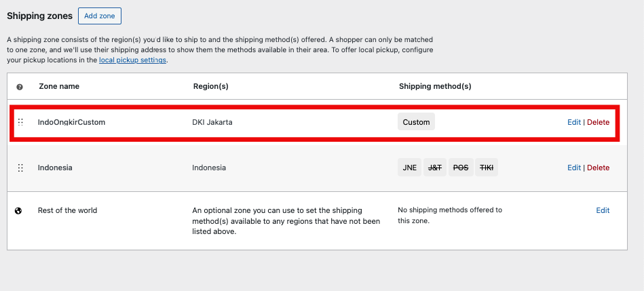Click the disabled TIKI shipping method badge
The width and height of the screenshot is (644, 291).
tap(487, 168)
